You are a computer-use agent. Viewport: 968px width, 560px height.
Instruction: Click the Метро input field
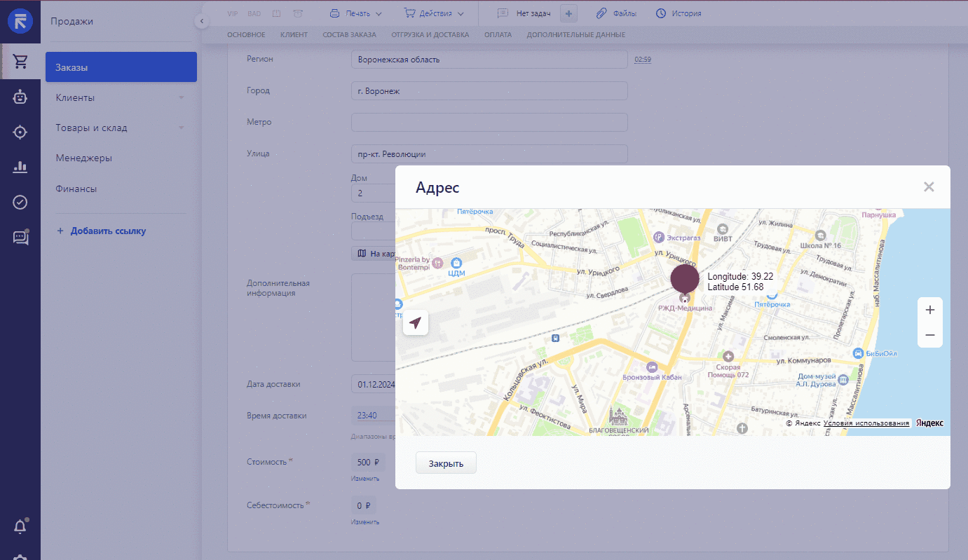pyautogui.click(x=489, y=122)
